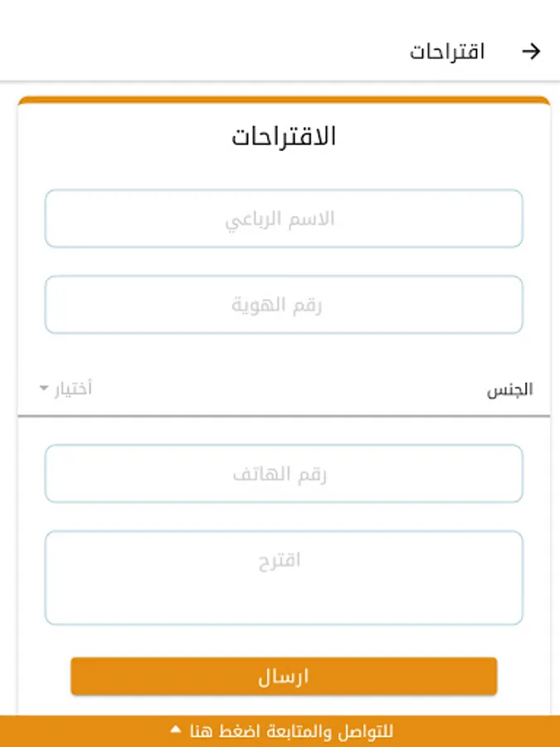Tap the الجنس gender label
The height and width of the screenshot is (747, 560).
coord(509,389)
